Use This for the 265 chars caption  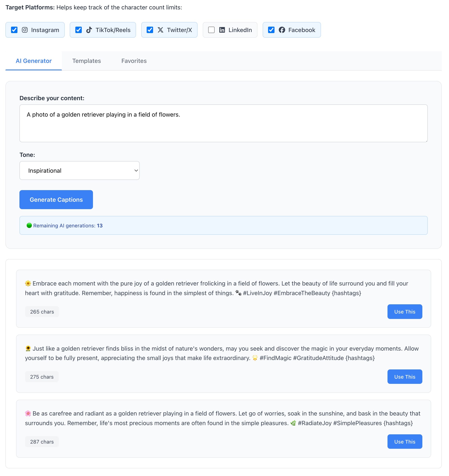[405, 312]
